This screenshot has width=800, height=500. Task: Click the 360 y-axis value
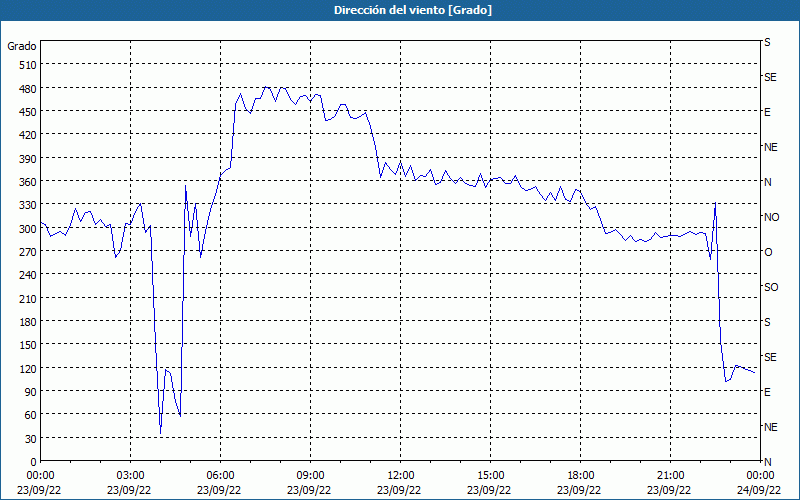(x=28, y=182)
